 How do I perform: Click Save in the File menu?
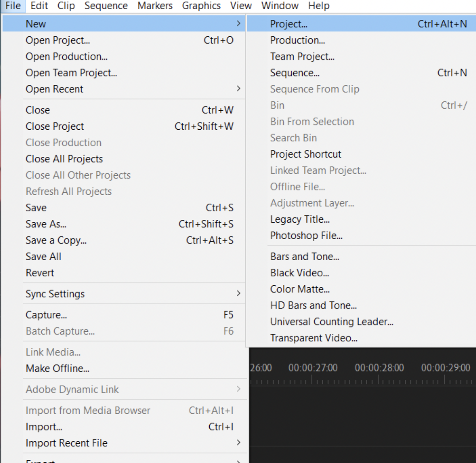pos(124,207)
